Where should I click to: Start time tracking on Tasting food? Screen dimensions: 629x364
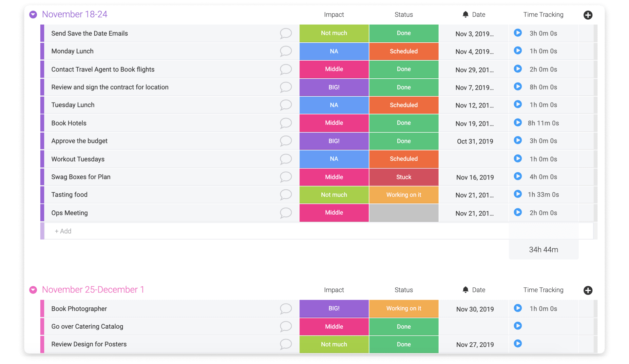518,194
